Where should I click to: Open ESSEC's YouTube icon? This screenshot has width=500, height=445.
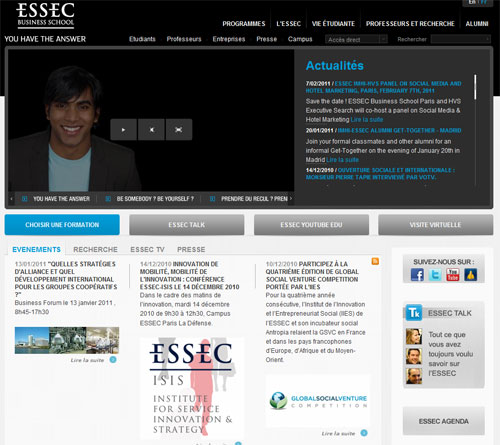tap(453, 275)
